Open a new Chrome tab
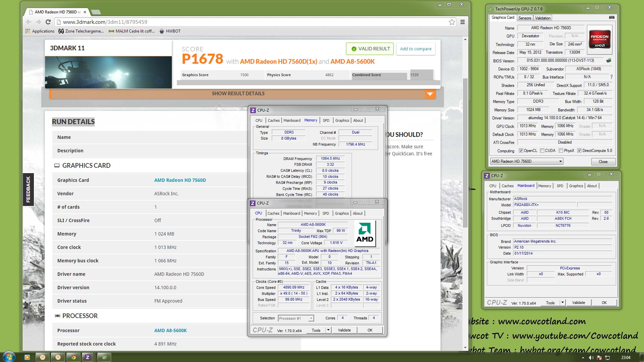This screenshot has height=362, width=644. (96, 12)
